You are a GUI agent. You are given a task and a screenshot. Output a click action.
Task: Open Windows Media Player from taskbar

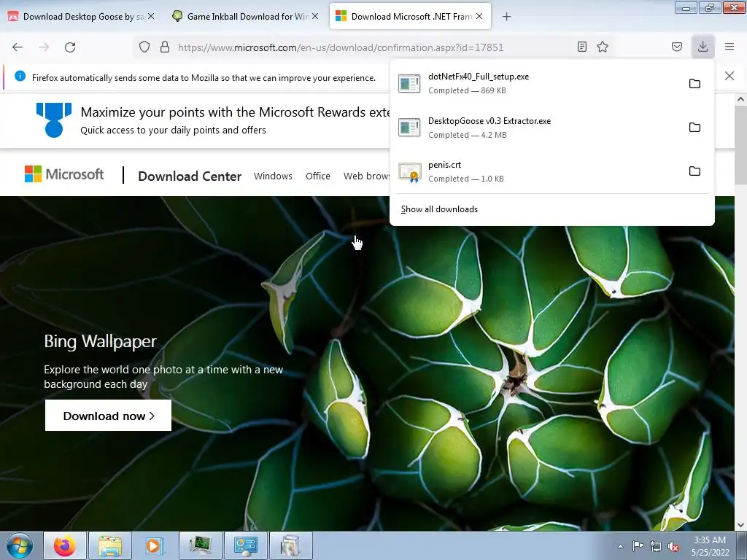click(154, 545)
